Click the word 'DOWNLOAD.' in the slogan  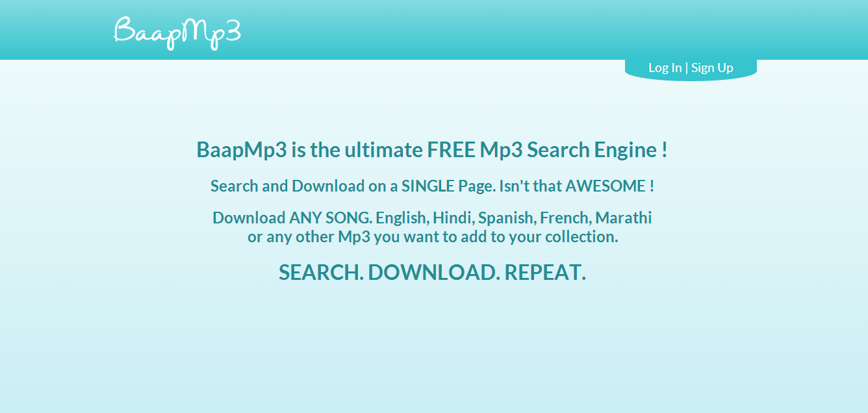coord(434,272)
